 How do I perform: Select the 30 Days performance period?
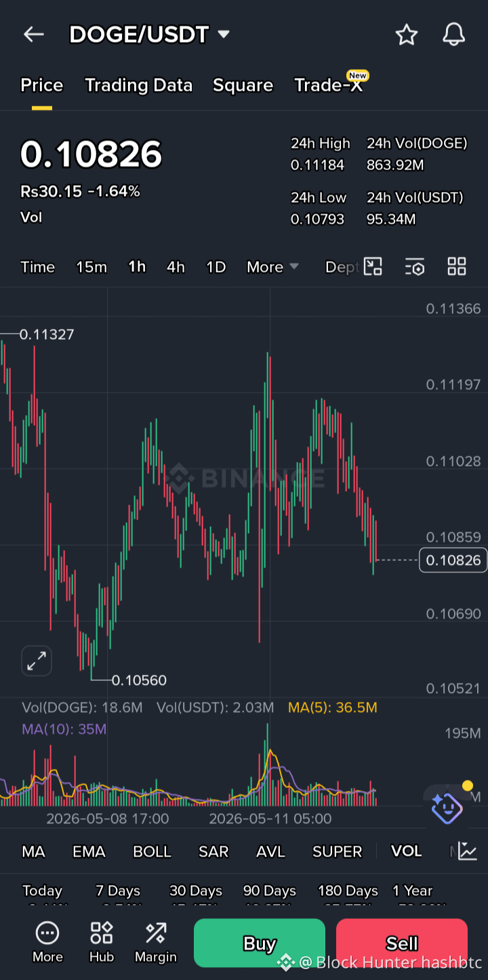coord(196,890)
